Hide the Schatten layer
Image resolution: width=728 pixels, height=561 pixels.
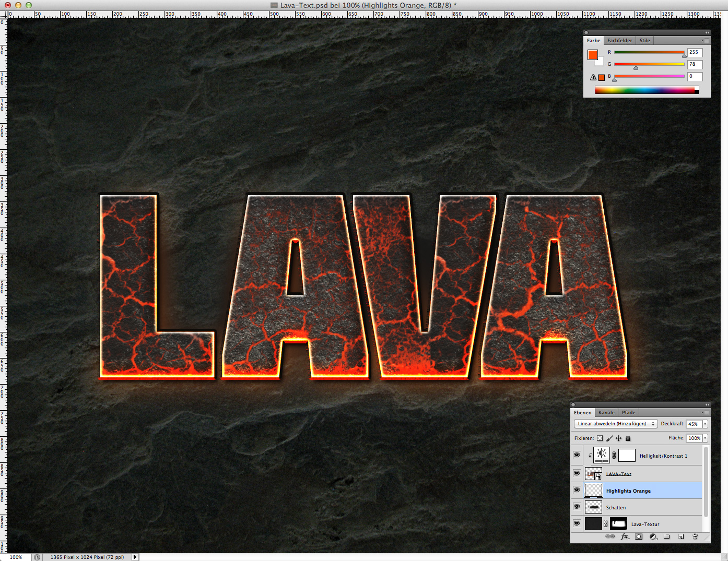(x=577, y=507)
